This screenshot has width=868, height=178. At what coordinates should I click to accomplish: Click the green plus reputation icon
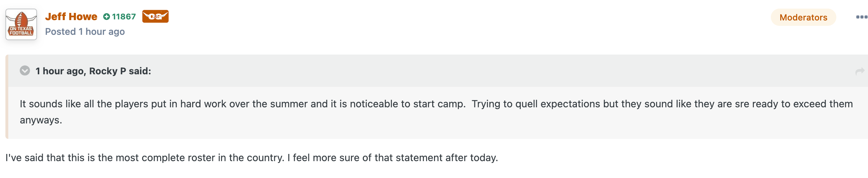[107, 17]
